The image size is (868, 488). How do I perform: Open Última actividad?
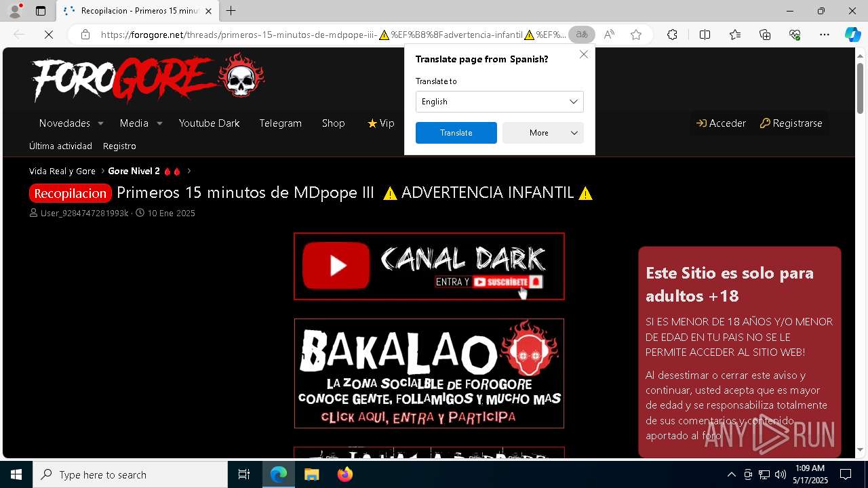60,146
